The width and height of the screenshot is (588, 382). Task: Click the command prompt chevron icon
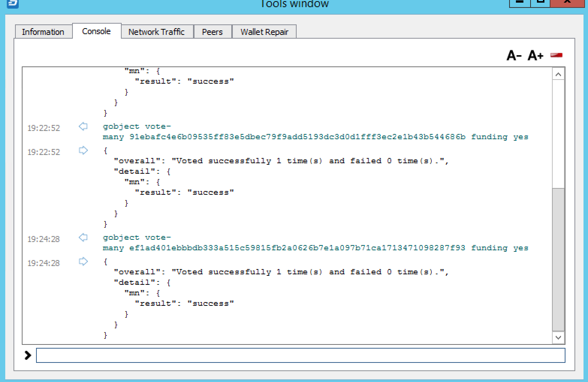coord(28,355)
